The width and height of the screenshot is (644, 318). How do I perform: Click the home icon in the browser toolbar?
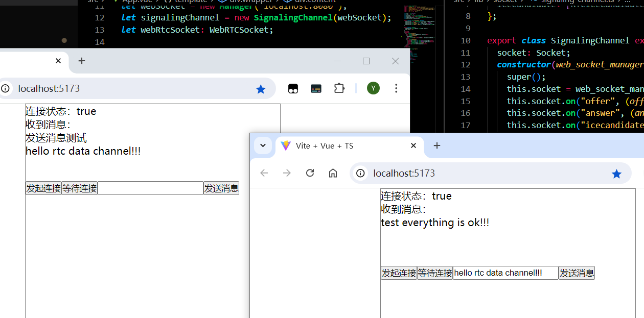click(333, 173)
